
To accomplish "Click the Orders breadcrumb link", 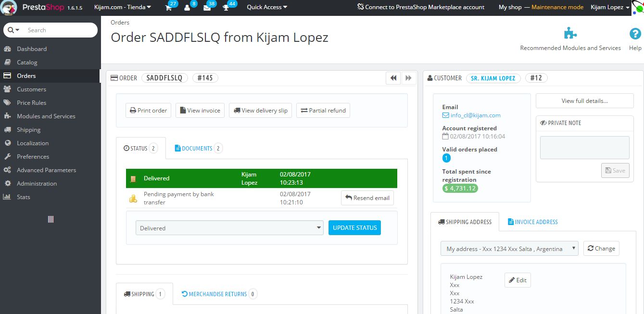I will point(120,23).
